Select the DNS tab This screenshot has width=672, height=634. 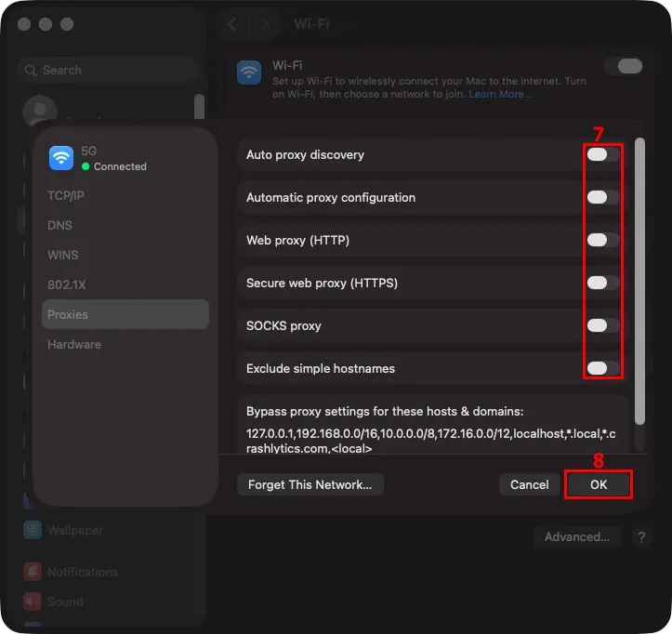coord(60,225)
